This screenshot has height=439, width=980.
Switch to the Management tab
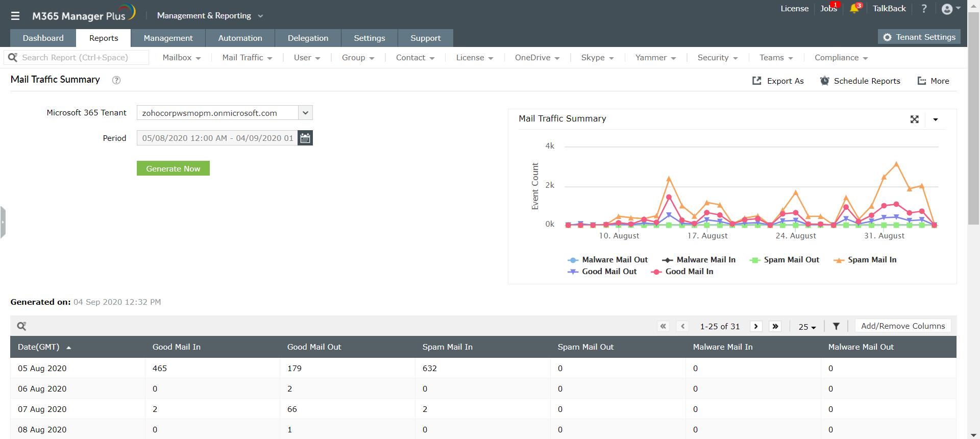pos(168,38)
